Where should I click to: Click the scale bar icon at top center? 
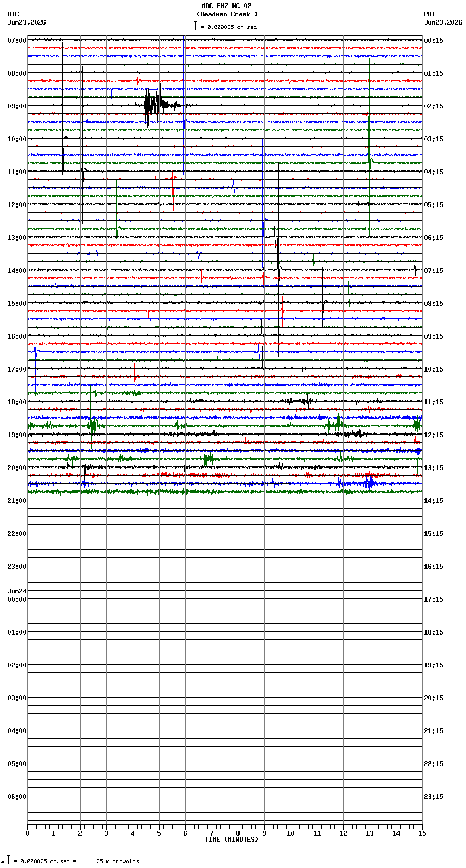pos(195,26)
